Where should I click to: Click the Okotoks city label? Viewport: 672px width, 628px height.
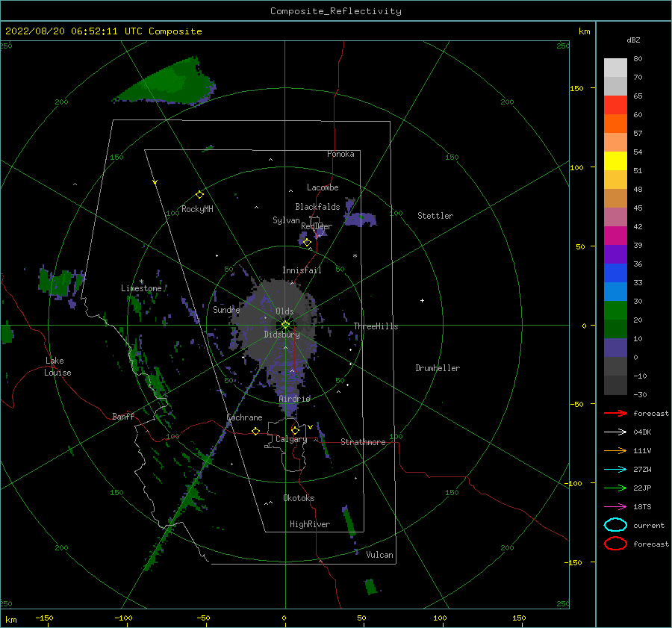point(299,498)
